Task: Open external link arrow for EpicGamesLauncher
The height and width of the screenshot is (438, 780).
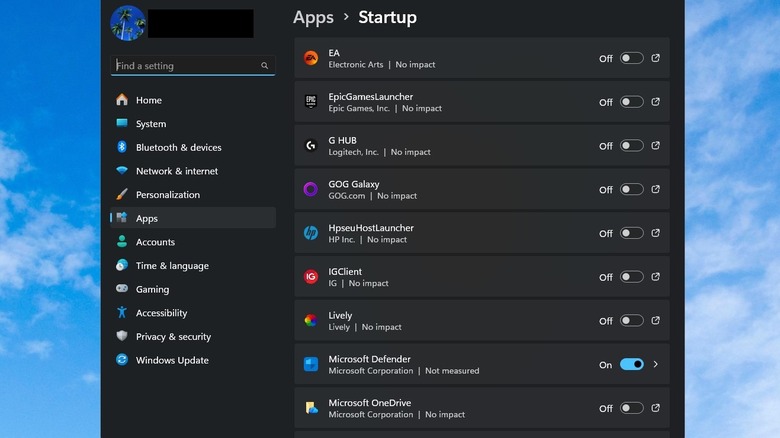Action: click(656, 102)
